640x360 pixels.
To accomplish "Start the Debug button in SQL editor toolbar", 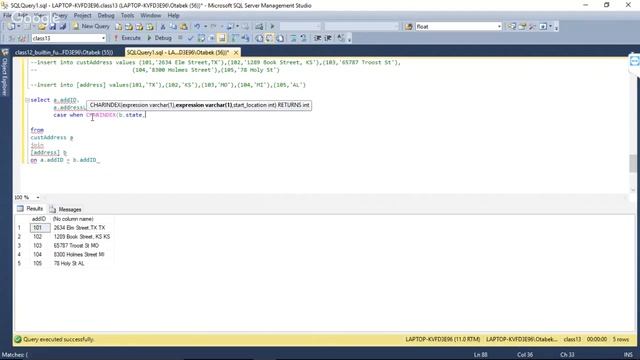I will pos(159,38).
